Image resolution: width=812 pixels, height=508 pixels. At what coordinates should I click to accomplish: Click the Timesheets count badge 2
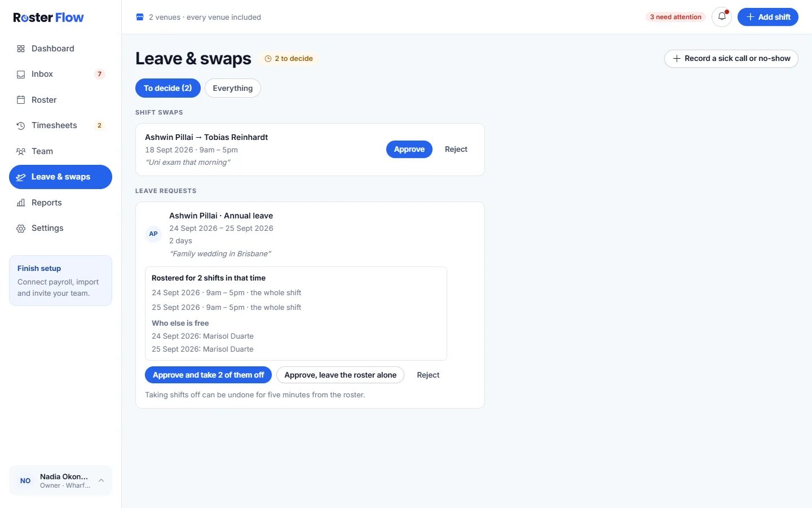point(100,125)
